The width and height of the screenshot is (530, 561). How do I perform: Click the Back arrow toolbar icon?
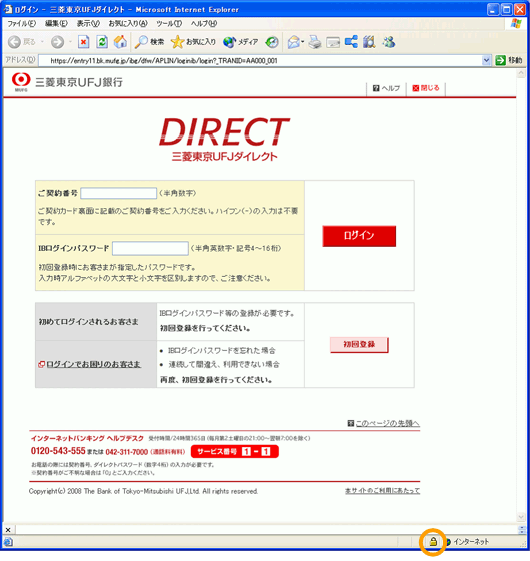pos(15,42)
